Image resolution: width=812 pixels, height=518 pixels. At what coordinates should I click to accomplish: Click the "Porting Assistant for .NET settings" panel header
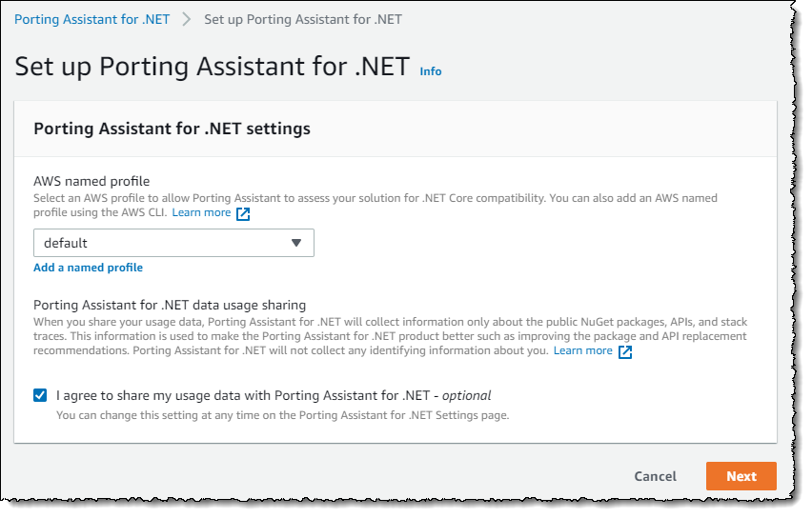[x=172, y=129]
